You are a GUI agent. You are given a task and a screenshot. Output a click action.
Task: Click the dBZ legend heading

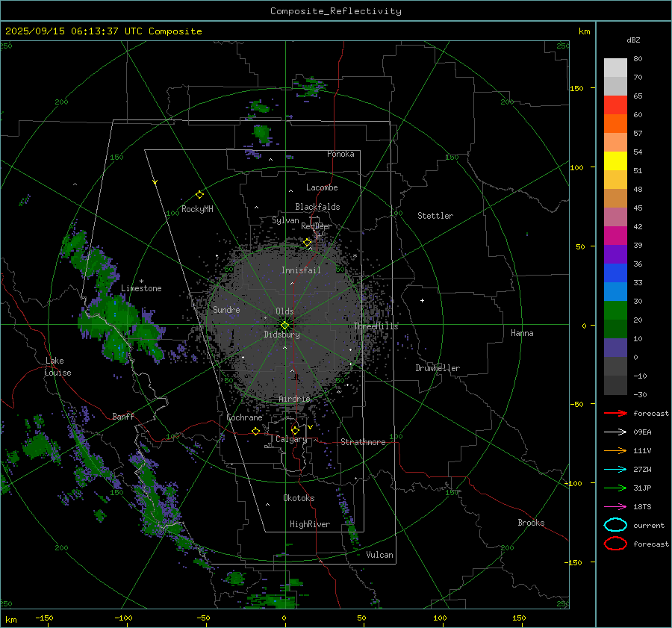(x=633, y=40)
